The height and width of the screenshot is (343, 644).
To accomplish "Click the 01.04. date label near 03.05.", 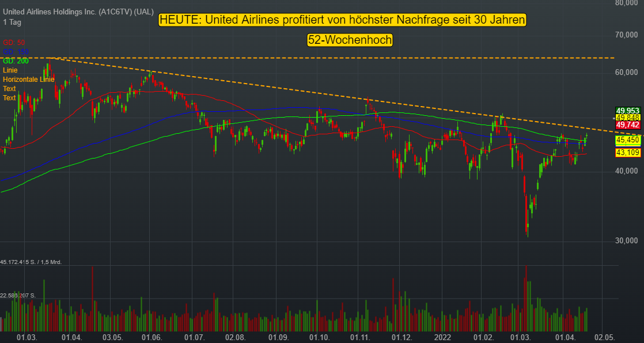I will 72,338.
